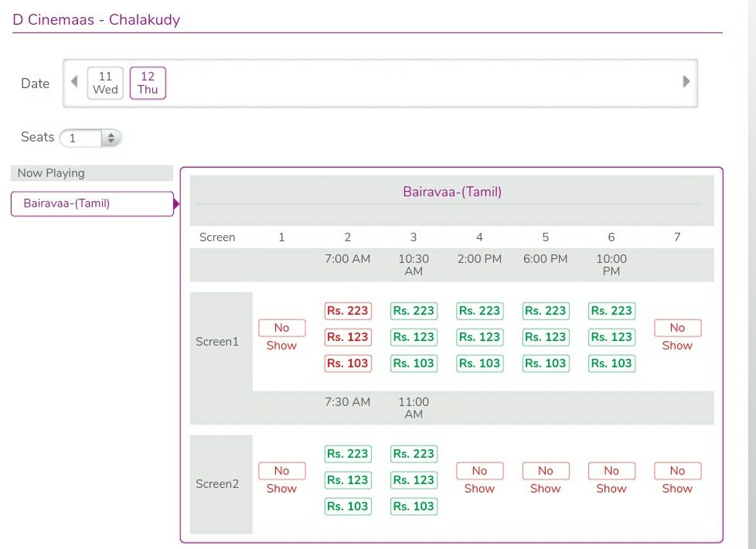The height and width of the screenshot is (549, 756).
Task: Book Rs. 123 for Screen1 10:30 AM
Action: tap(414, 336)
